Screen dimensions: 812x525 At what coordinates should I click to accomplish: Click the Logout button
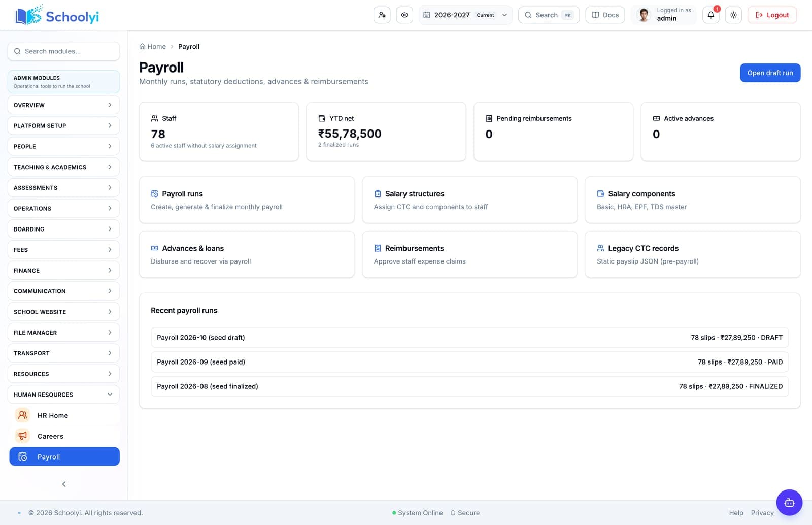(772, 15)
